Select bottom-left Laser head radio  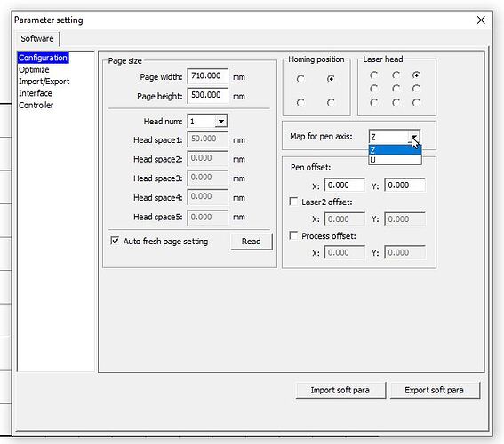pos(373,102)
